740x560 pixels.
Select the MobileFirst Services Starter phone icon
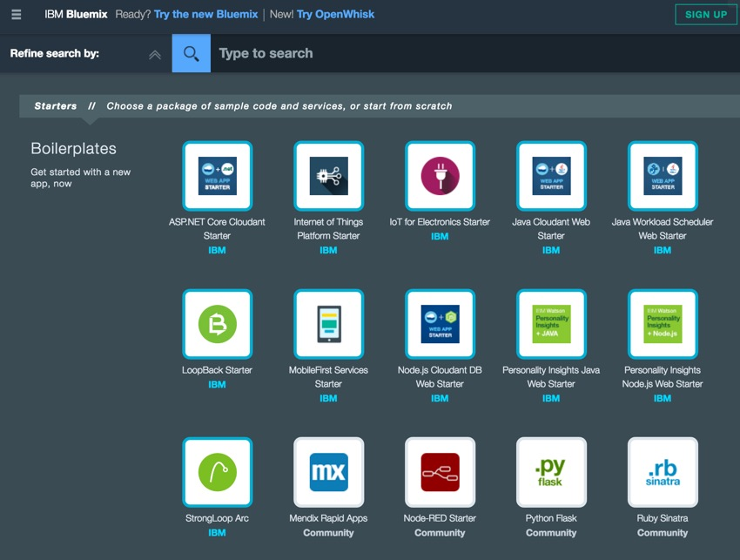[x=328, y=324]
